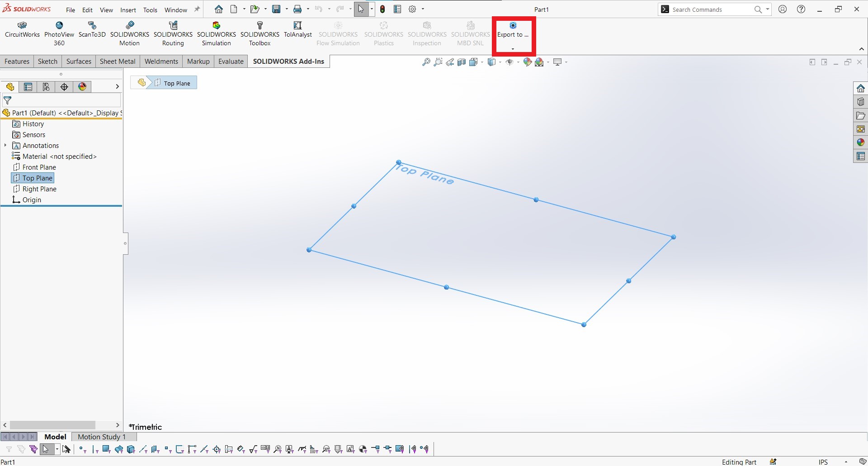Click the FeatureManager horizontal scrollbar

coord(52,425)
